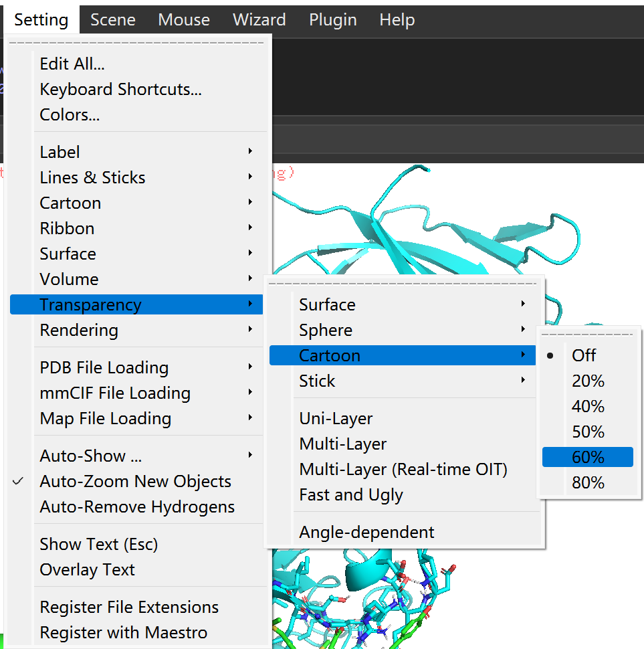The height and width of the screenshot is (649, 644).
Task: Open the Scene menu
Action: click(x=113, y=20)
